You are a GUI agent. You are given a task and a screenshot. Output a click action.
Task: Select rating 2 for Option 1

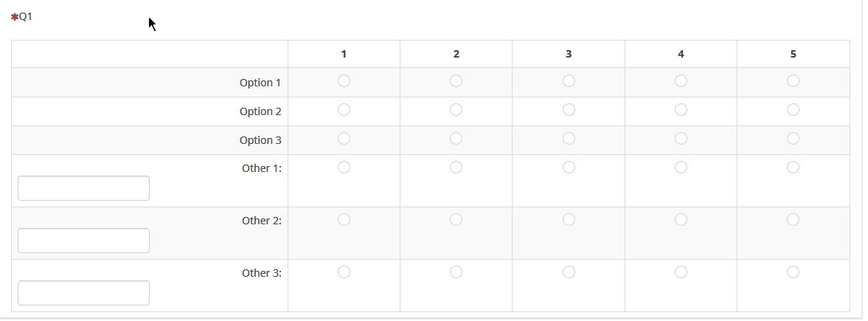pos(456,81)
